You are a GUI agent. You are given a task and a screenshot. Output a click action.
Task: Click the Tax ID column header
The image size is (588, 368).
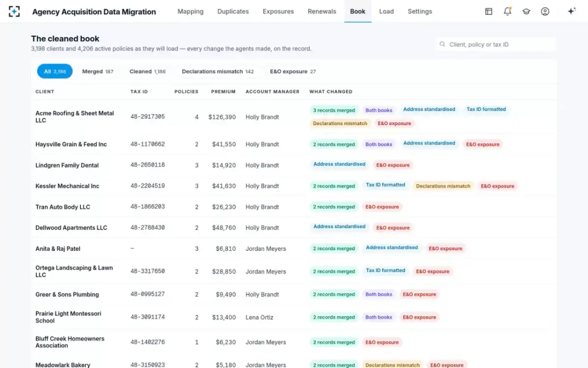coord(139,92)
